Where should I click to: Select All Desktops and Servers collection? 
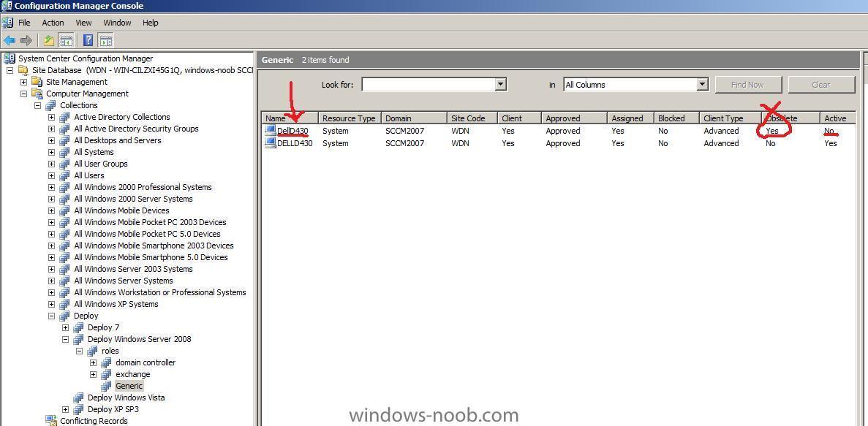pyautogui.click(x=118, y=140)
